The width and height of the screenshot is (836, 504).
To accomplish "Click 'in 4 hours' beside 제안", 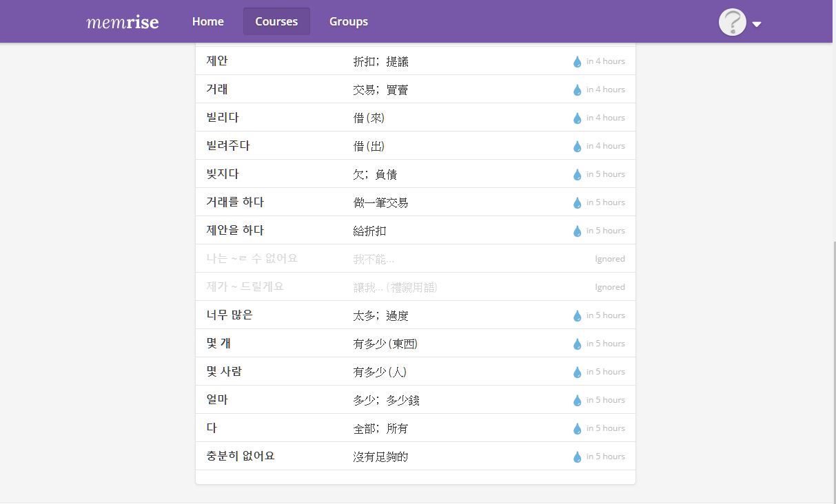I will 606,61.
